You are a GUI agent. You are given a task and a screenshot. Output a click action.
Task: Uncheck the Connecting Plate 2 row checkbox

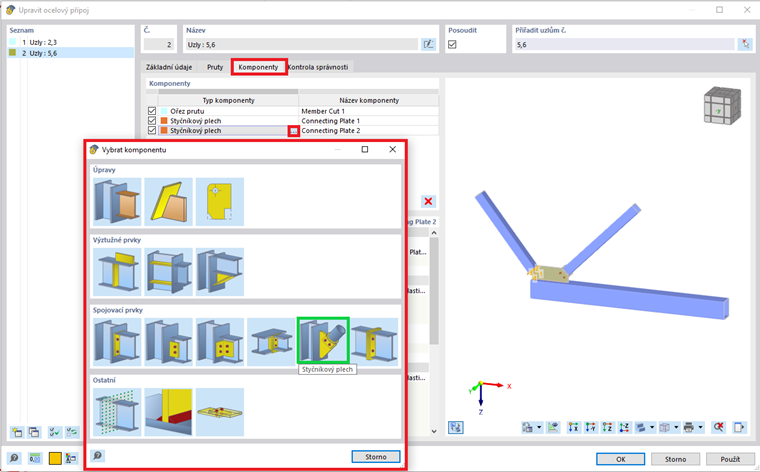(x=152, y=130)
